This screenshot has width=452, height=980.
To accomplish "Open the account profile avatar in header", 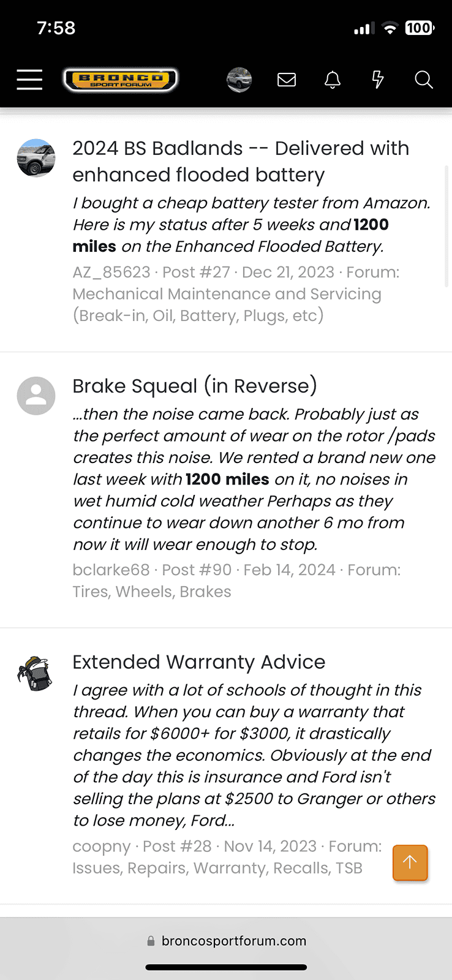I will pos(239,80).
